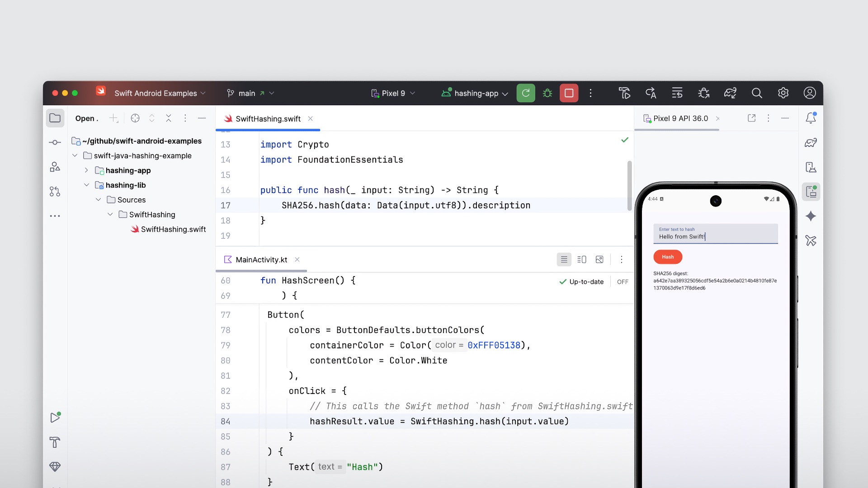Toggle airplane mode in the emulator sidebar
Viewport: 868px width, 488px height.
point(811,241)
